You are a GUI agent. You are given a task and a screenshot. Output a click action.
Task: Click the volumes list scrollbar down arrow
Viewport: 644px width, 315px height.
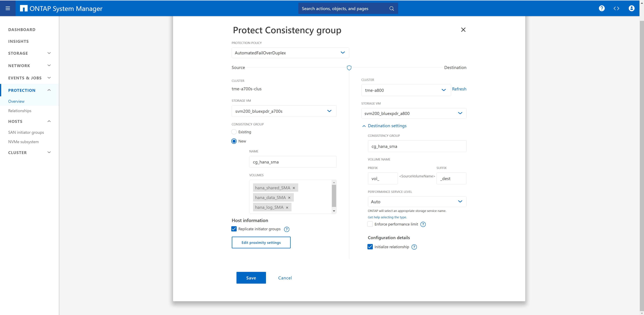[334, 211]
